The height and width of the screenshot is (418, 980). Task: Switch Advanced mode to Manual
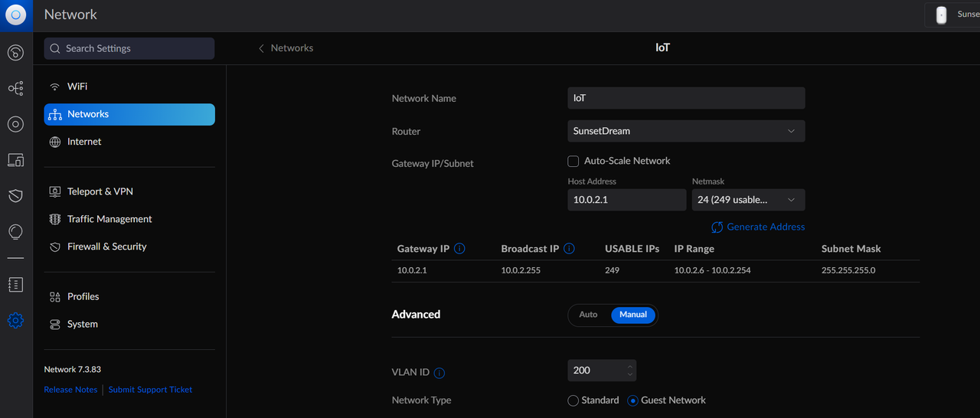(633, 315)
